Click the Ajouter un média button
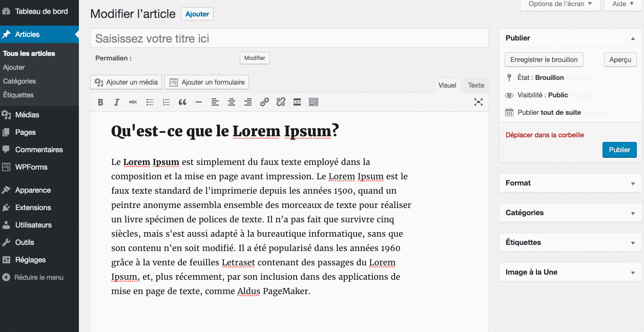The image size is (644, 332). point(127,82)
